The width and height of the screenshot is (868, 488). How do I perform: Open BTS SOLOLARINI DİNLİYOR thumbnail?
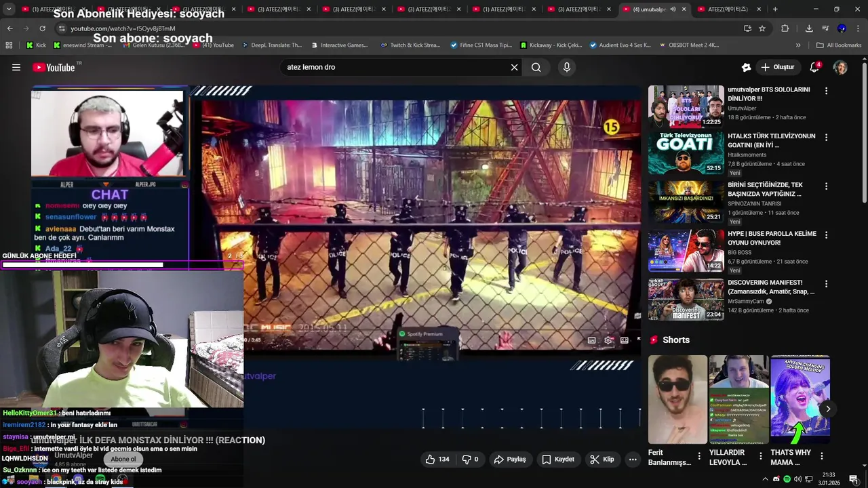tap(686, 106)
